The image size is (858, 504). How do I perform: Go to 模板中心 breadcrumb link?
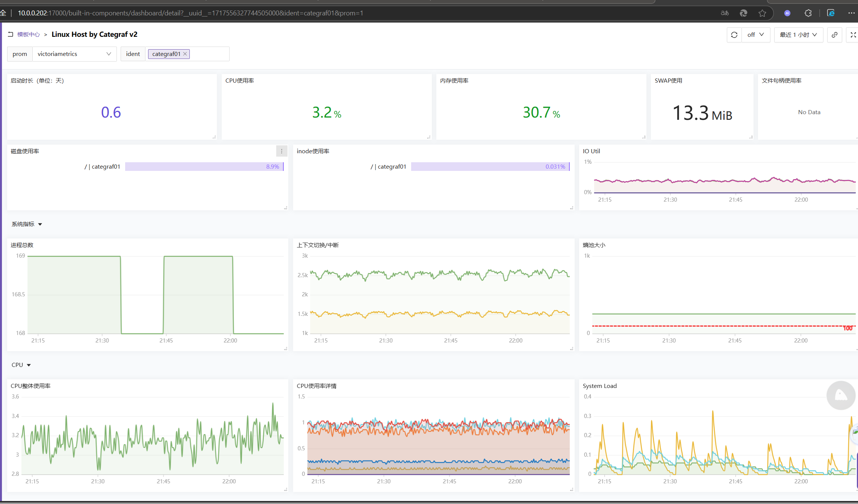[x=29, y=35]
